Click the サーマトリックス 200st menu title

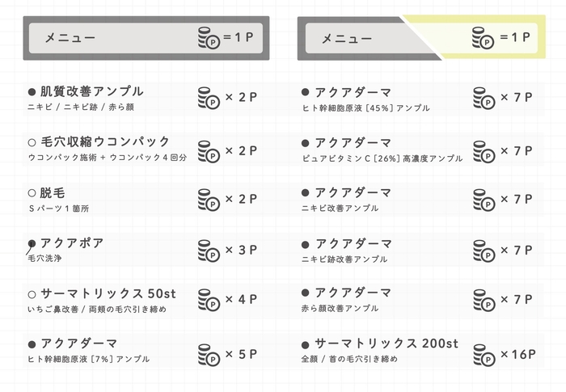(x=386, y=344)
